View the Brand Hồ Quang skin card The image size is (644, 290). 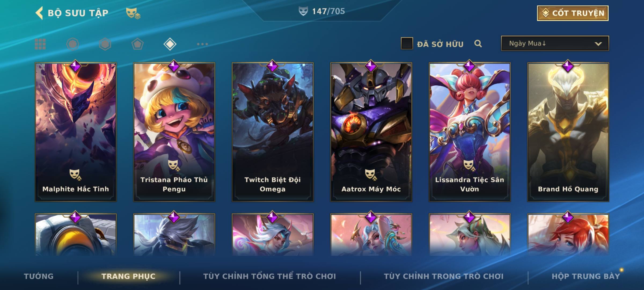tap(568, 132)
